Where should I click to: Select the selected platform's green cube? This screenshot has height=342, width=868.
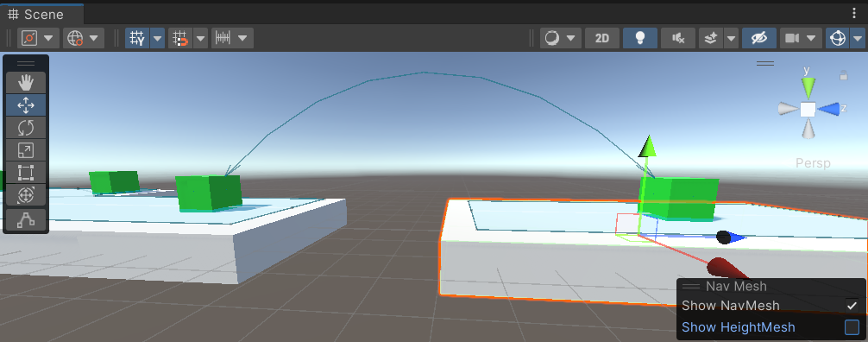tap(679, 199)
